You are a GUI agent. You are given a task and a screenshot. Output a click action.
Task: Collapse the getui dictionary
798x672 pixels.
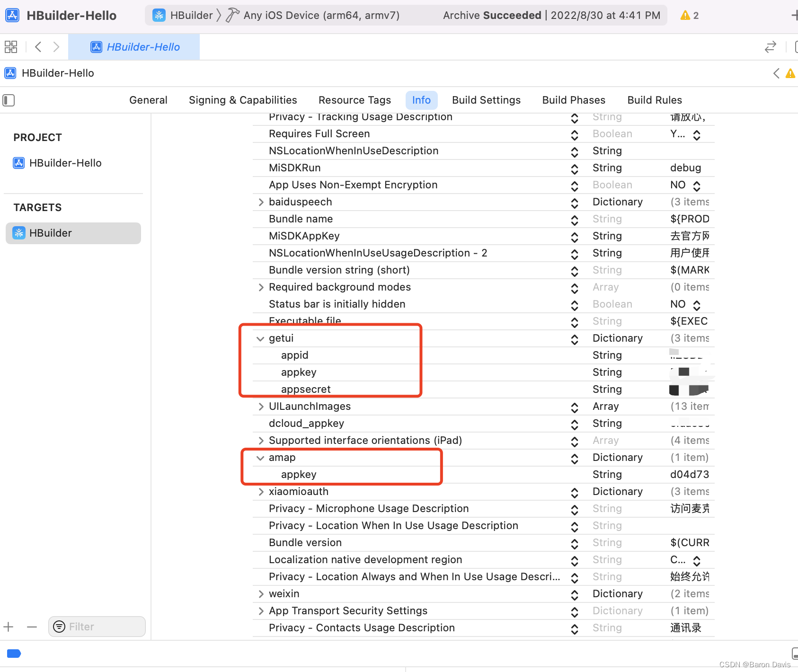260,338
